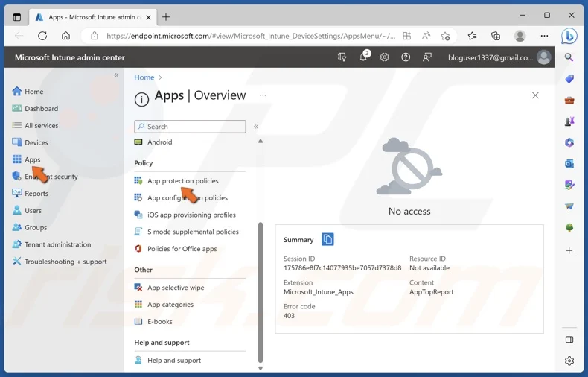Click the Apps menu vertical scrollbar

[x=261, y=293]
